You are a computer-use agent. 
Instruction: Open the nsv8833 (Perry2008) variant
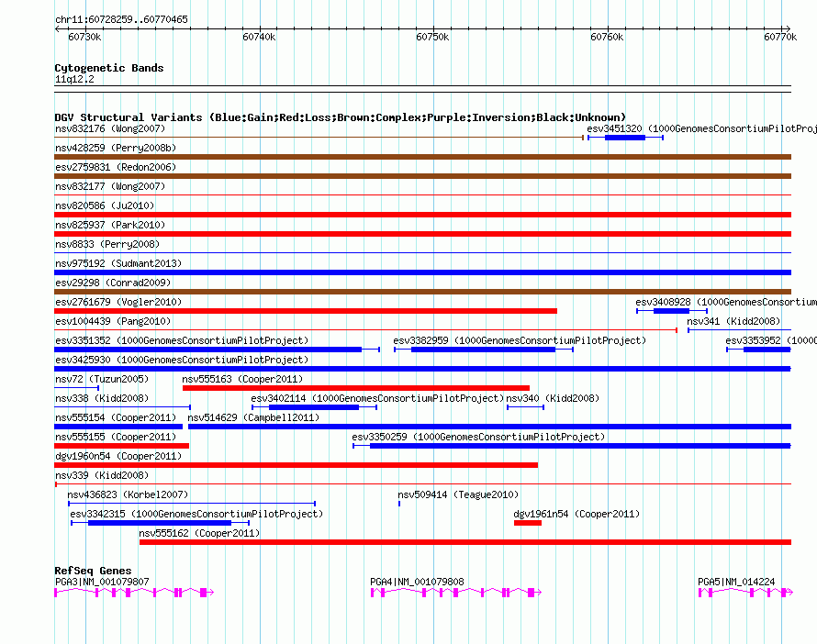pyautogui.click(x=107, y=244)
